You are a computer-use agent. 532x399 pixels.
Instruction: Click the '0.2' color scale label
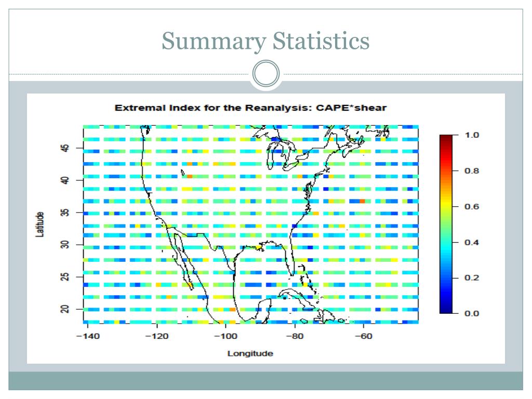point(472,277)
